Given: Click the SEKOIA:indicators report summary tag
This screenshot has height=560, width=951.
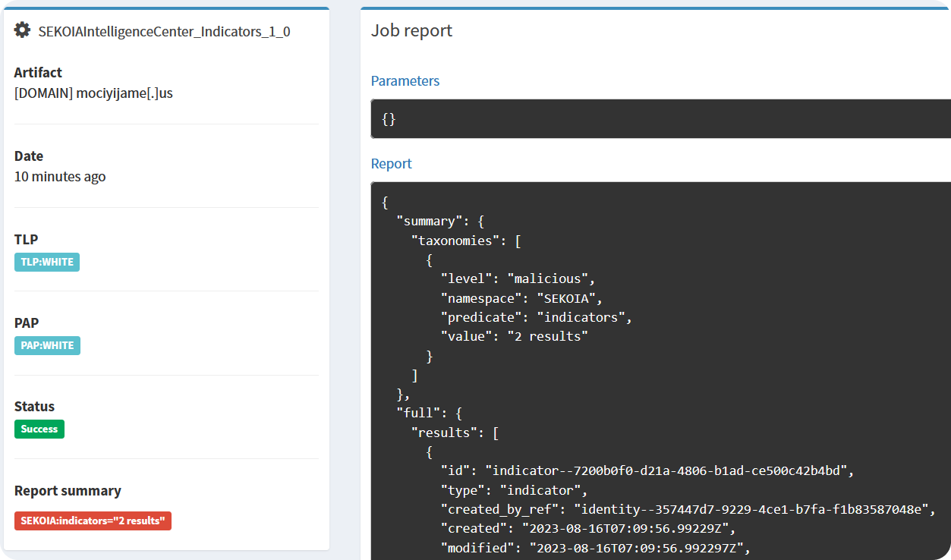Looking at the screenshot, I should click(x=93, y=521).
